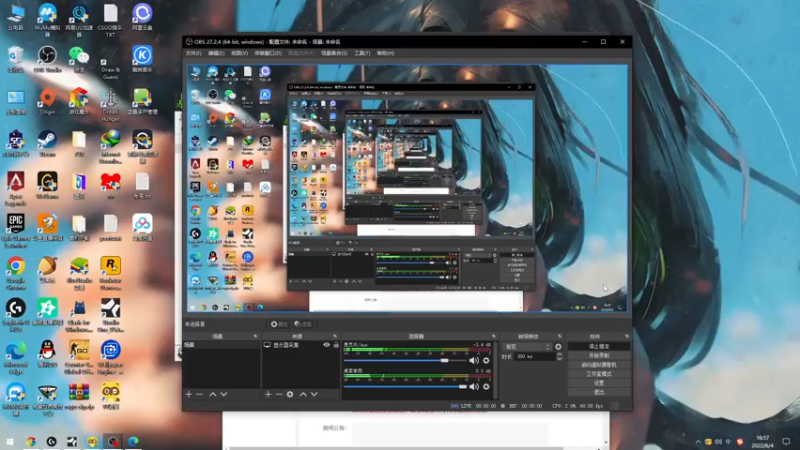This screenshot has width=800, height=450.
Task: Mute the microphone channel speaker icon
Action: pyautogui.click(x=474, y=360)
